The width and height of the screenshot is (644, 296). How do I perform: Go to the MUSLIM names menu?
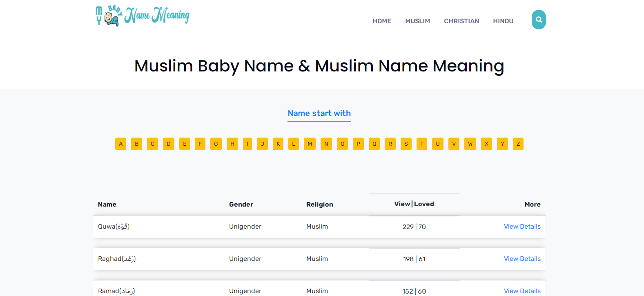click(x=417, y=21)
